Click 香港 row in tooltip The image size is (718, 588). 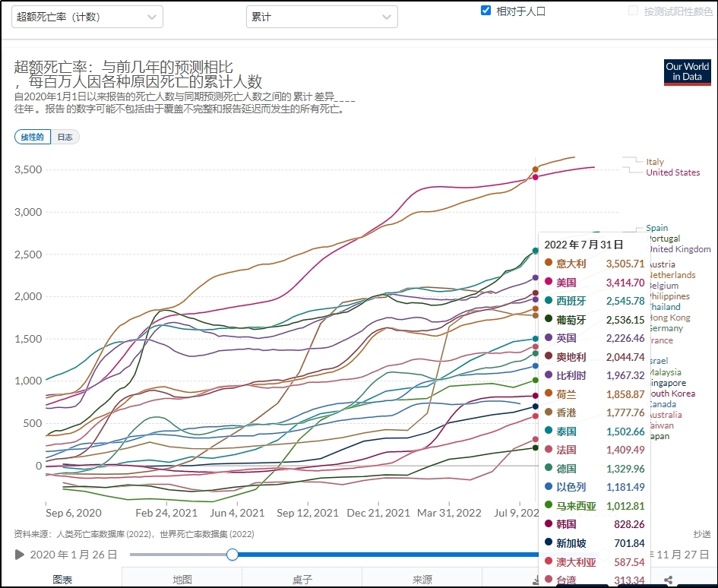click(x=594, y=413)
